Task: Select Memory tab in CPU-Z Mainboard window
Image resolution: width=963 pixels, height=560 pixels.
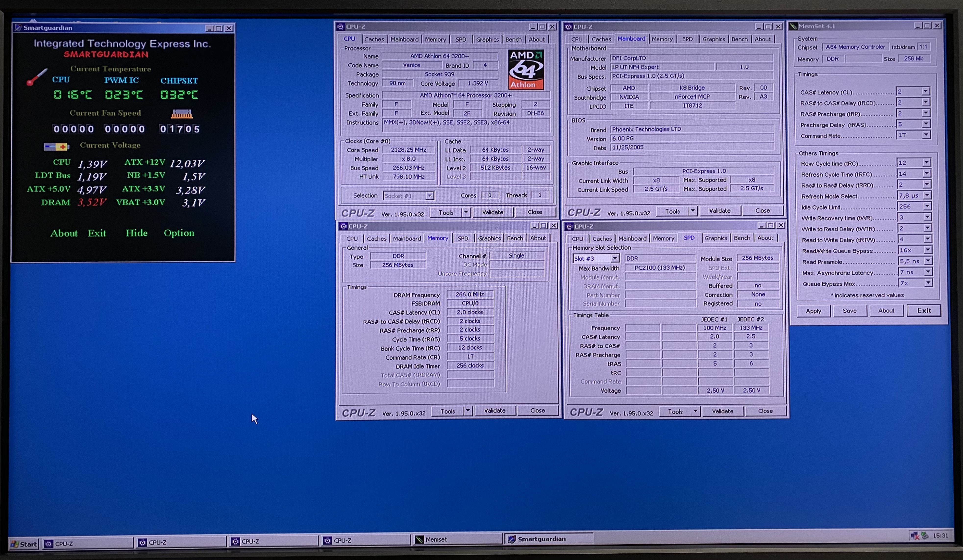Action: 662,39
